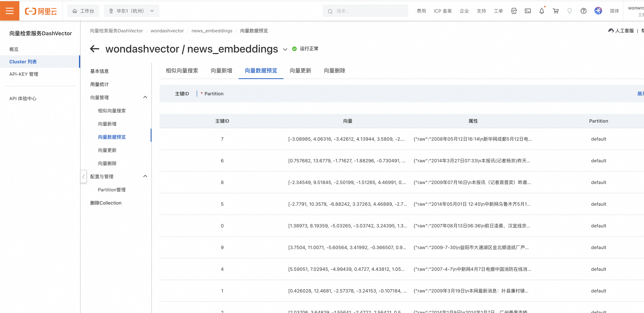Open the help question-mark icon

(x=584, y=11)
